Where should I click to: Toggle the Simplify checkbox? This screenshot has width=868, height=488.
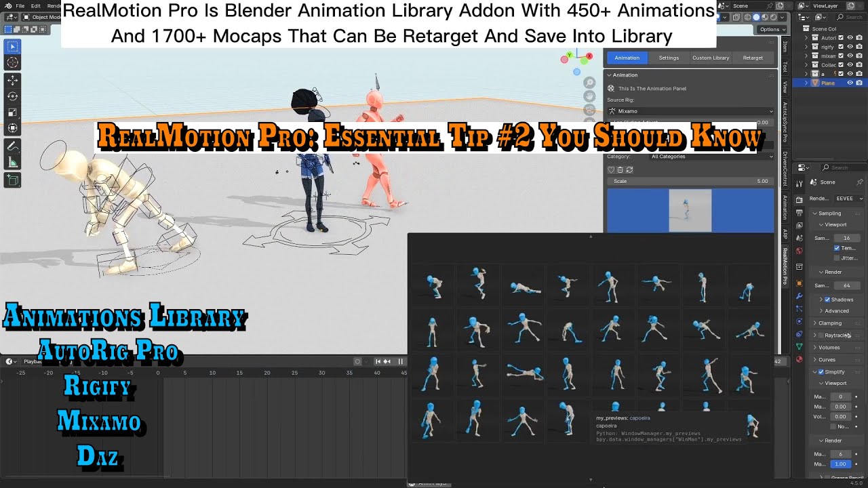click(x=821, y=372)
